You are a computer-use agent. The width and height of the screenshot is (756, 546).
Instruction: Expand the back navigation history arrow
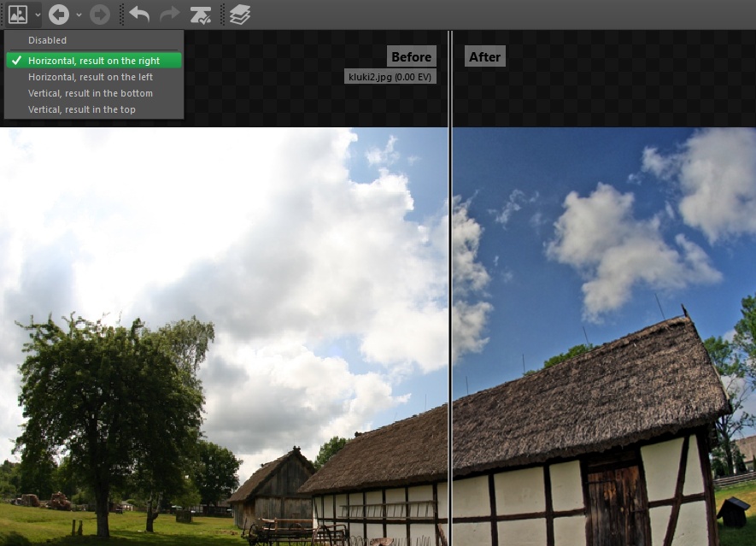click(x=79, y=15)
